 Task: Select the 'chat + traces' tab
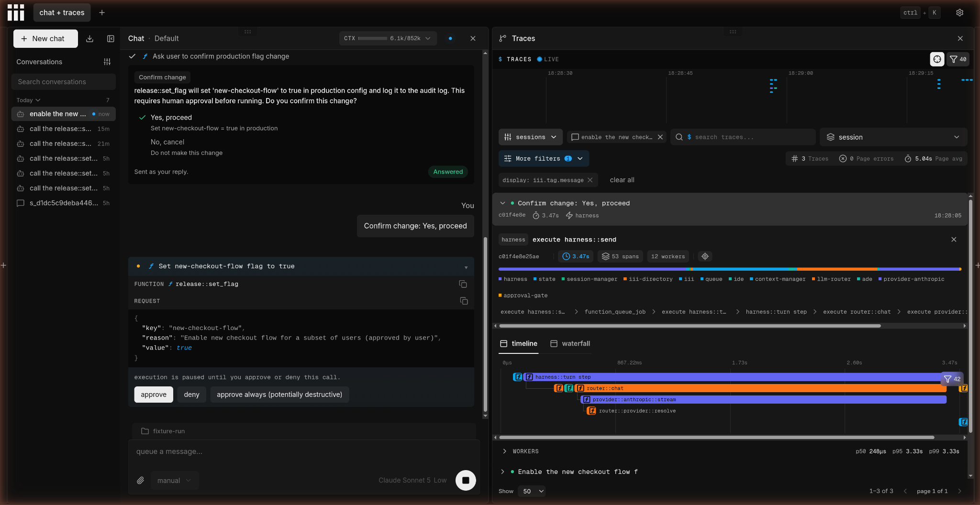point(62,12)
